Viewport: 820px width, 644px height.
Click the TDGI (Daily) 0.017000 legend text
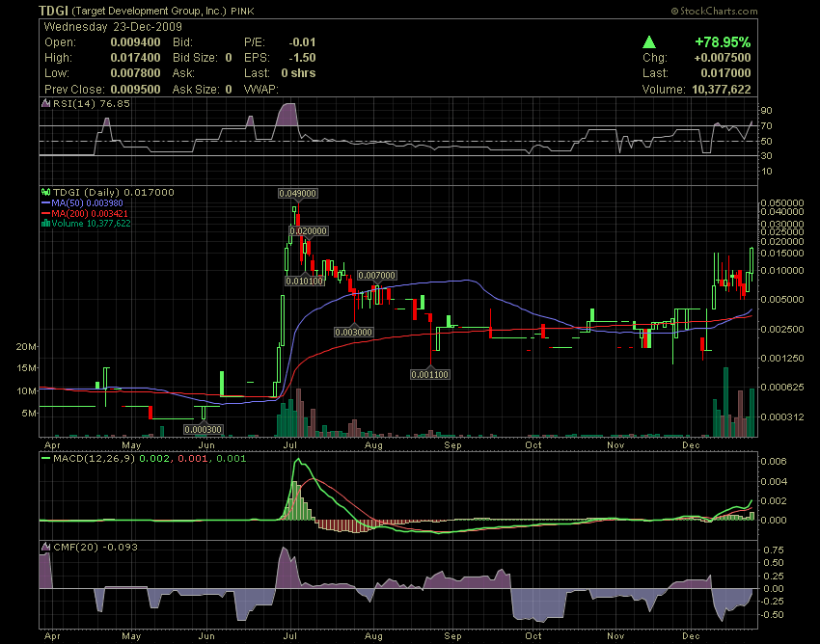(114, 193)
